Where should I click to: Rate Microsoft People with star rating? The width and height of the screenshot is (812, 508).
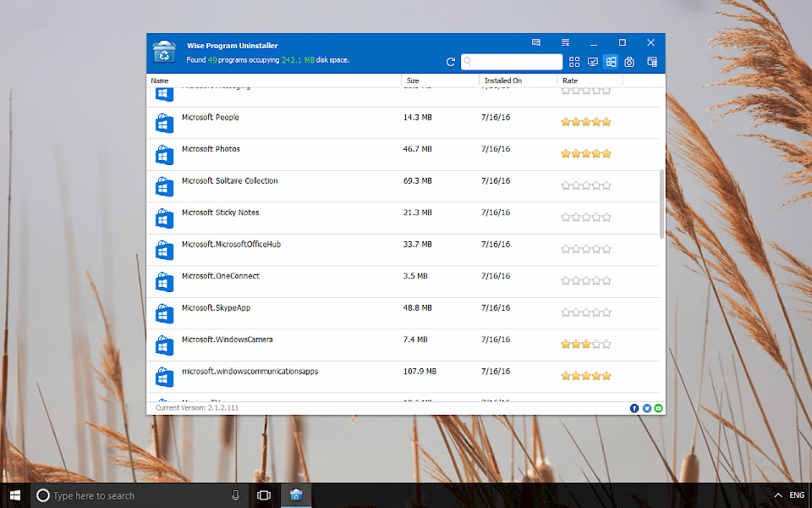[x=586, y=122]
